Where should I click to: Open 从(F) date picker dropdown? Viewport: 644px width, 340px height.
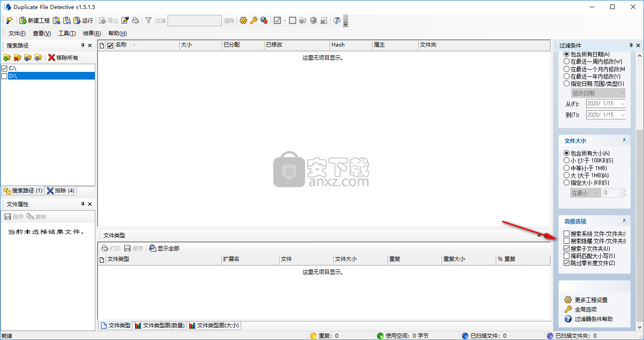coord(623,104)
